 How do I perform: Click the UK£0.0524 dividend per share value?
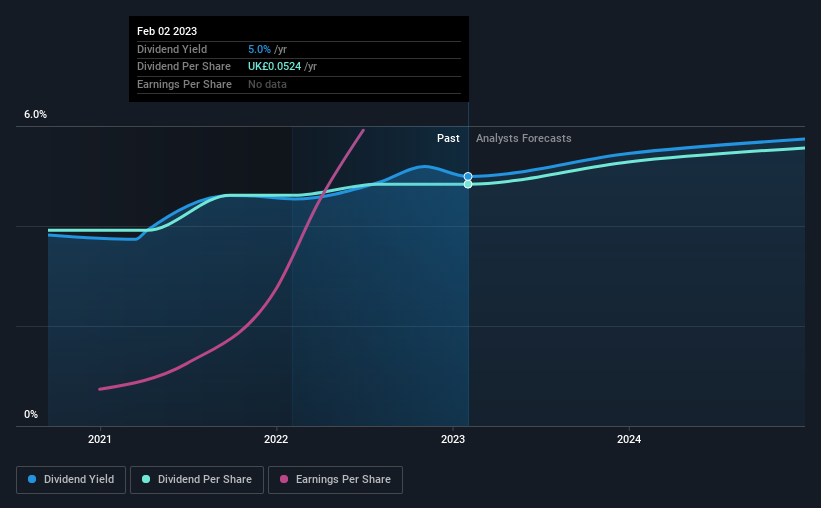274,67
